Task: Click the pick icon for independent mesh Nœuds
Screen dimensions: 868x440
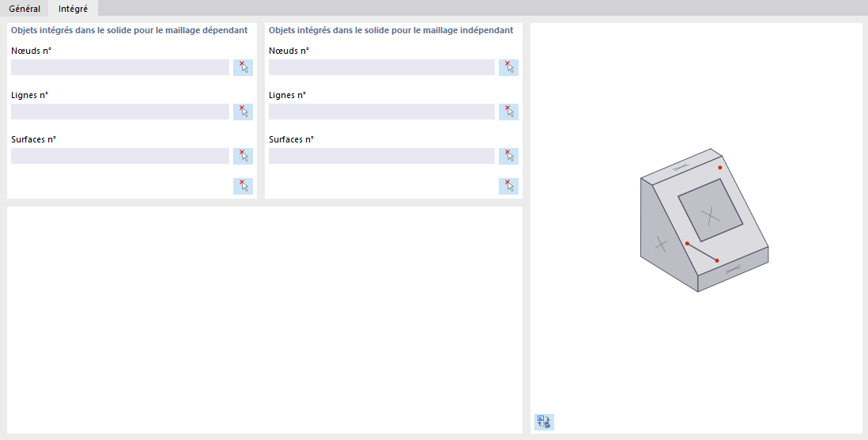Action: point(508,67)
